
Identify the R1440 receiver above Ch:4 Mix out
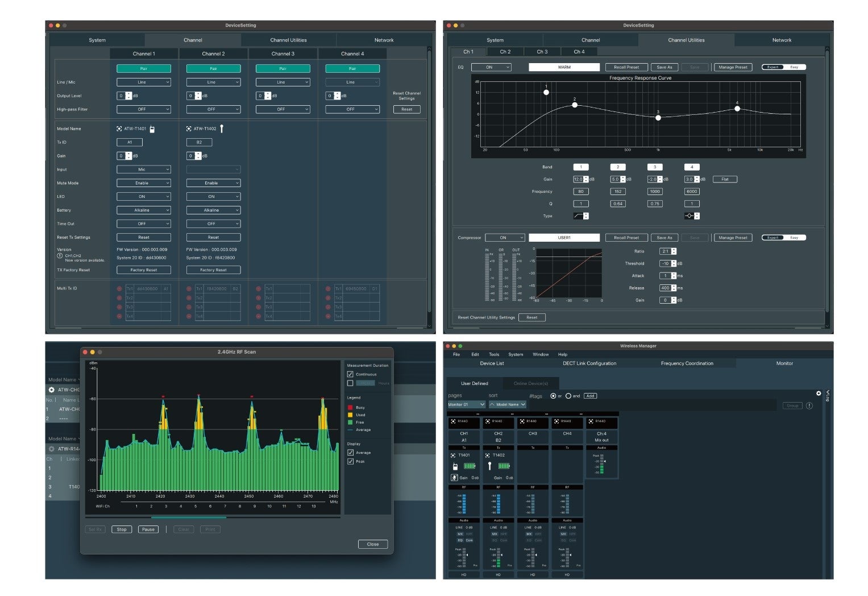coord(591,421)
